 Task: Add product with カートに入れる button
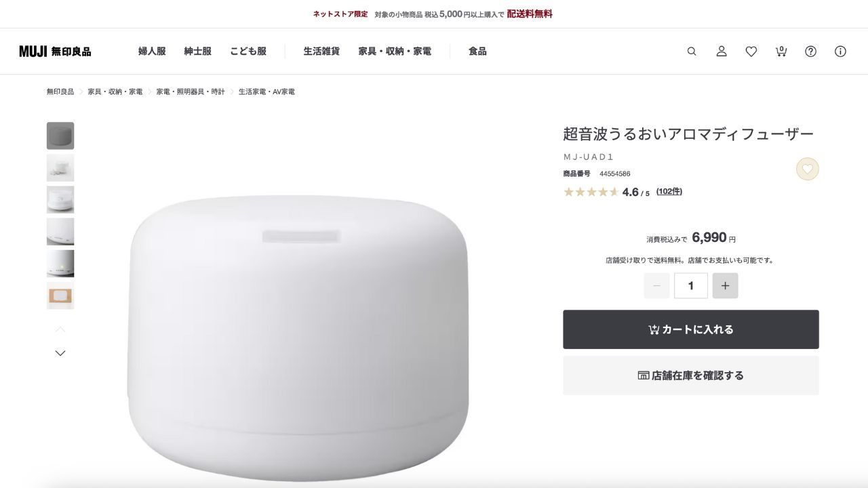(691, 329)
